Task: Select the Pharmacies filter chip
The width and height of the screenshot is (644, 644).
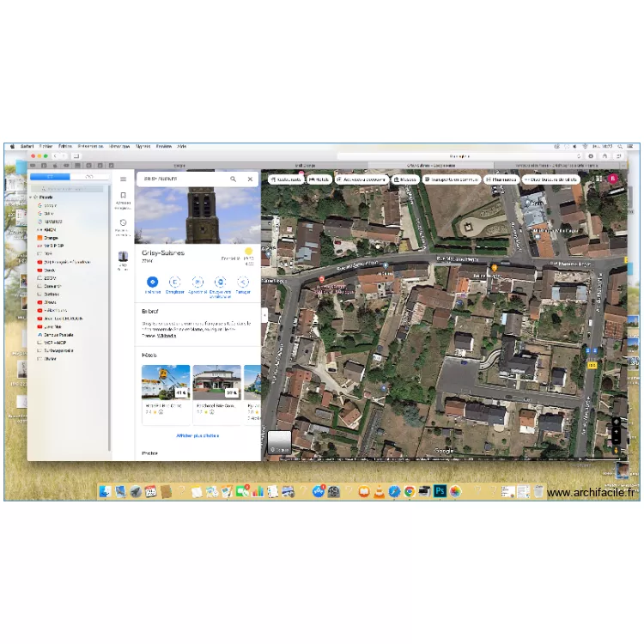Action: pyautogui.click(x=501, y=179)
